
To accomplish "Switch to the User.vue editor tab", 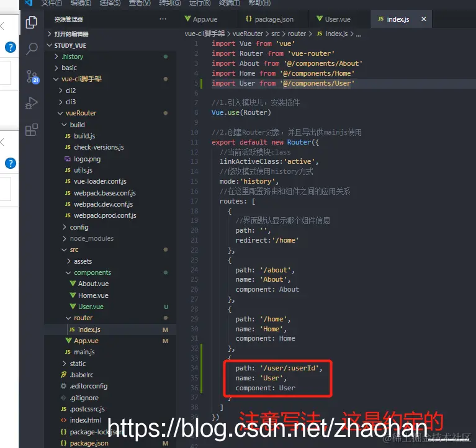I will click(339, 19).
